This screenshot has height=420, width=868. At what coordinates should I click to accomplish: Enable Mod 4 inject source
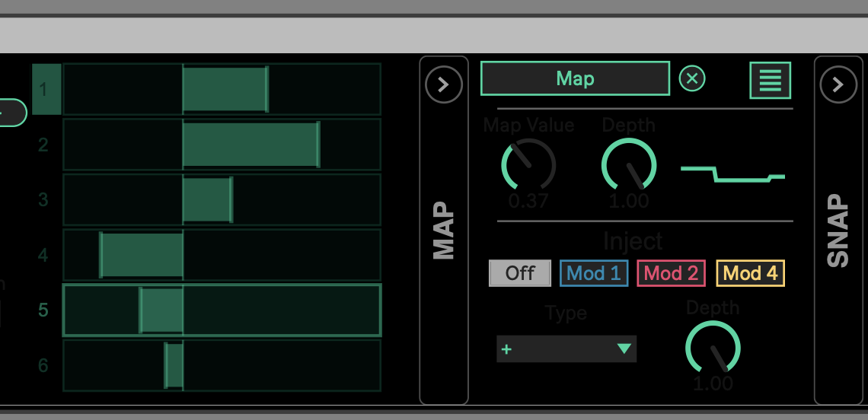pyautogui.click(x=750, y=273)
